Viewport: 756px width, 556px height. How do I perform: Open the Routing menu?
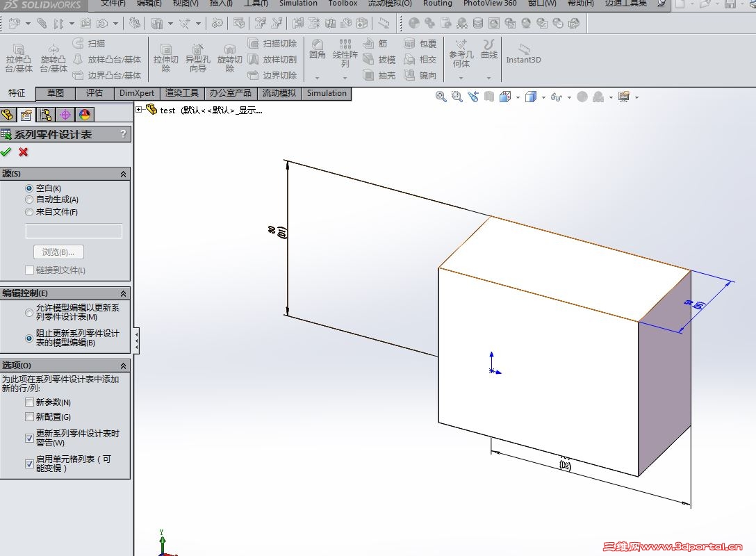click(x=438, y=3)
